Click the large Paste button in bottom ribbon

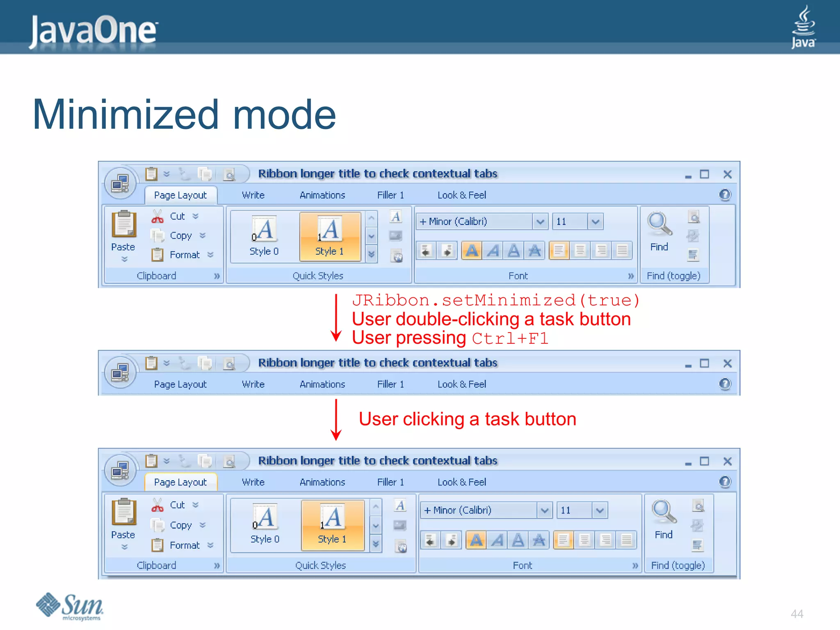coord(124,524)
